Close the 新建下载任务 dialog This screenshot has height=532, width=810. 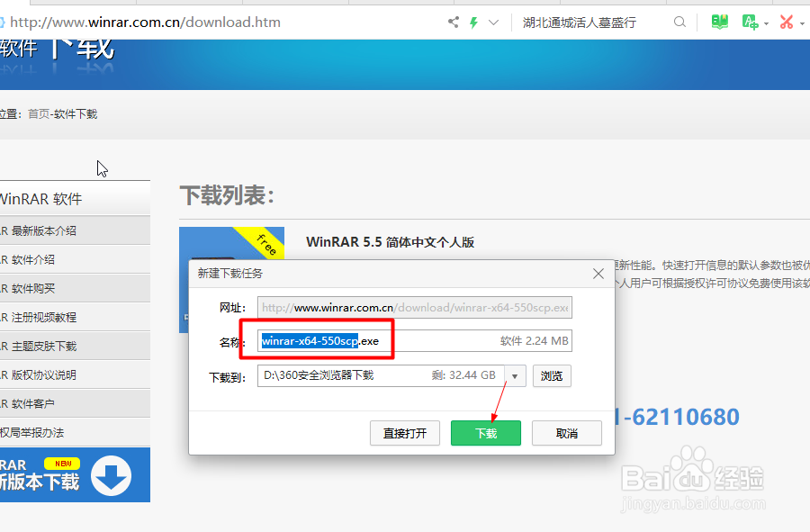(598, 274)
